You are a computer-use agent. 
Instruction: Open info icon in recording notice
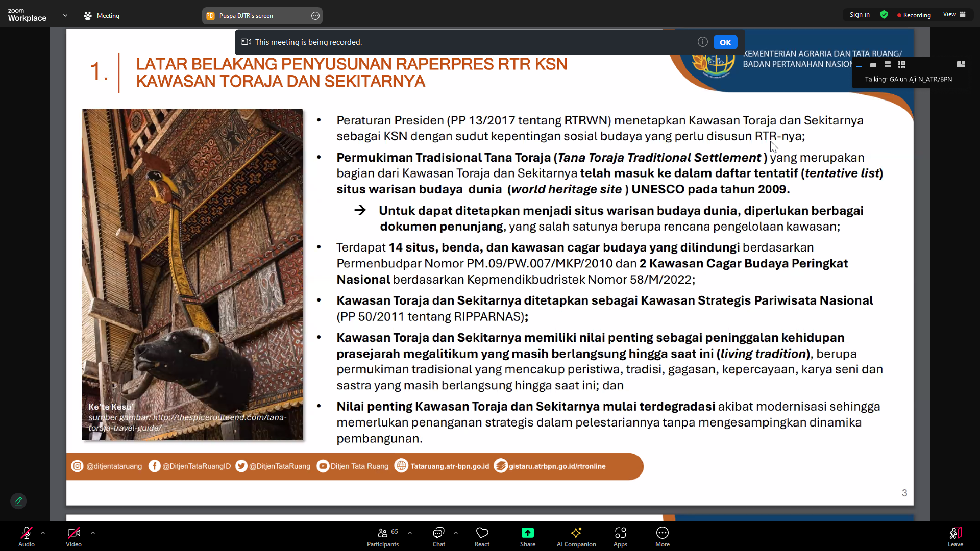coord(702,42)
